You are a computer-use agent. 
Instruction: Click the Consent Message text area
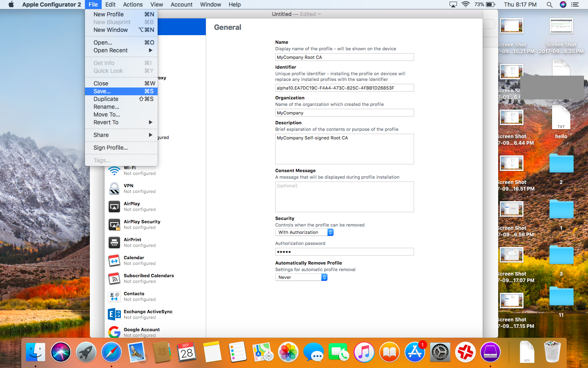click(345, 197)
